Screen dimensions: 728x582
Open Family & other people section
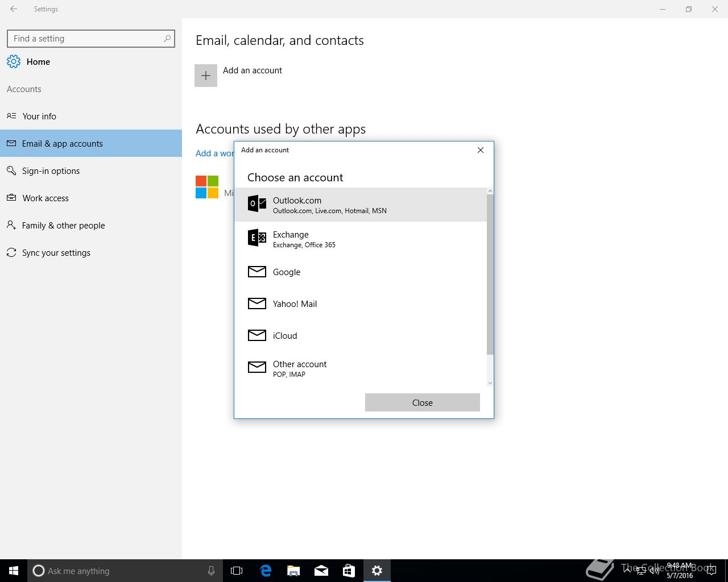[91, 225]
